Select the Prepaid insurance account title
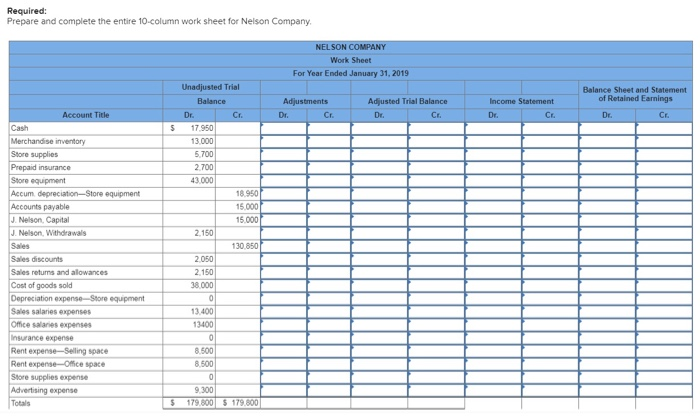Screen dimensions: 700x416 click(x=41, y=167)
